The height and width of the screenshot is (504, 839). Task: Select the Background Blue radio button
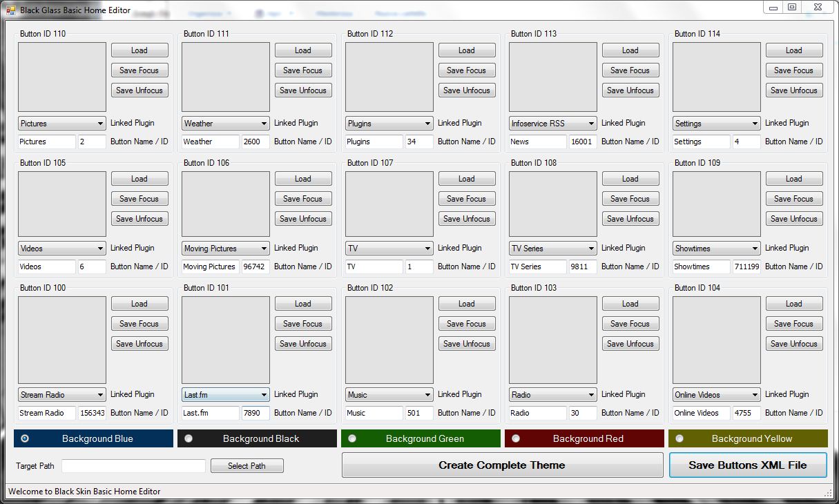[x=26, y=438]
